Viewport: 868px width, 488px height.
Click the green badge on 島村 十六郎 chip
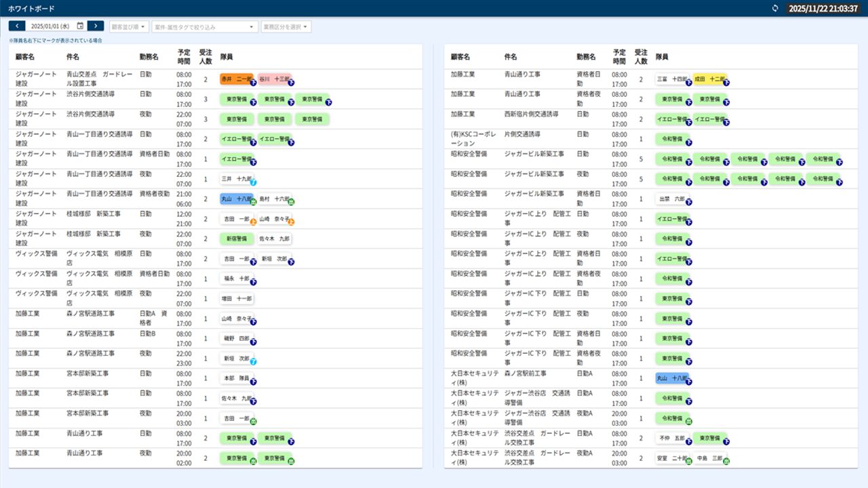point(291,203)
